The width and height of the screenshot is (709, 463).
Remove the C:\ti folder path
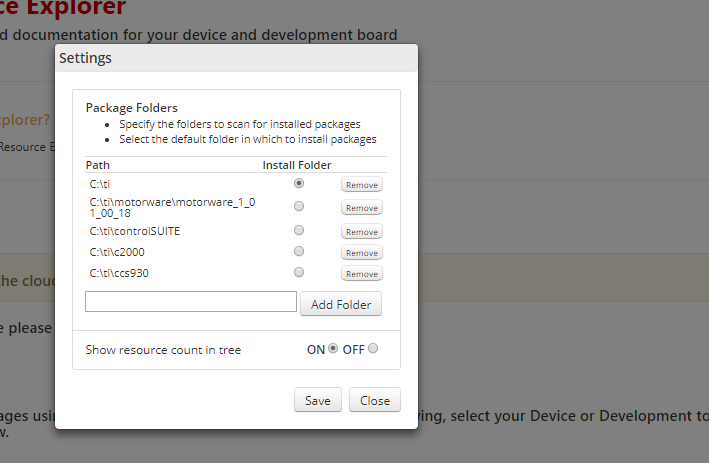point(362,185)
